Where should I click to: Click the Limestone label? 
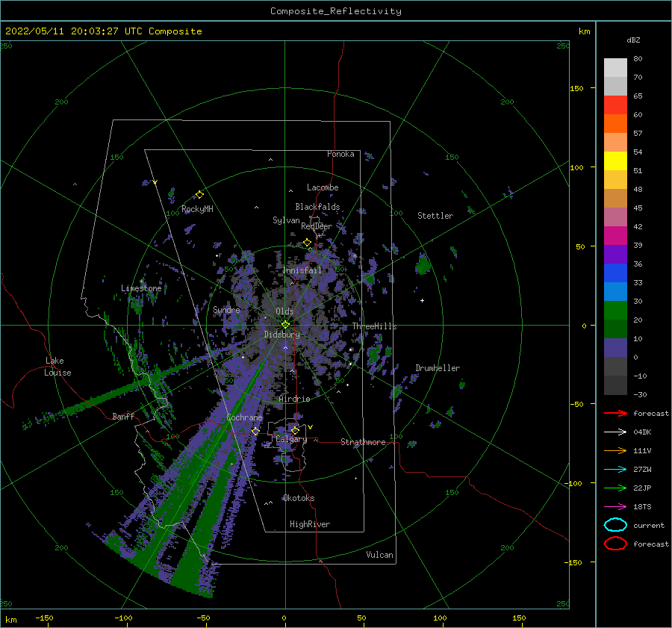[x=141, y=288]
